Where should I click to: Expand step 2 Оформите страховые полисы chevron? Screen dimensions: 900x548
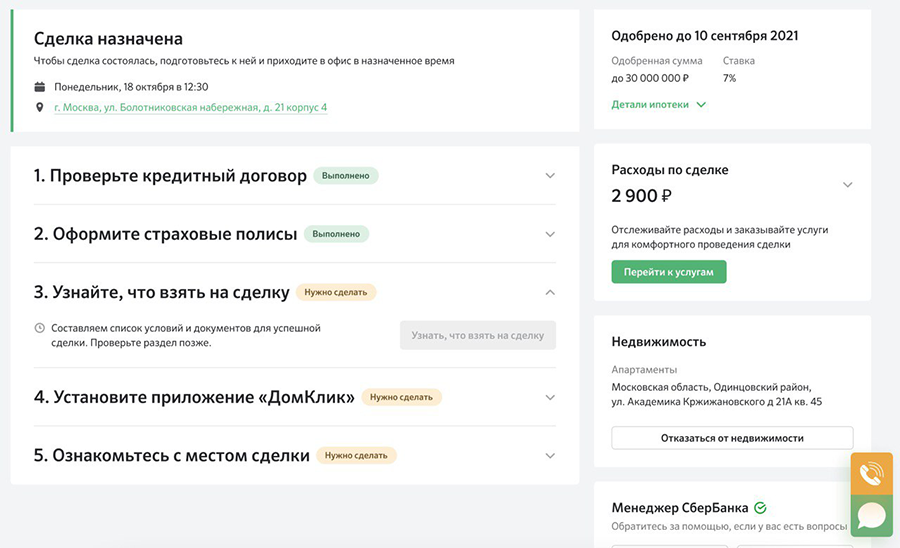549,234
